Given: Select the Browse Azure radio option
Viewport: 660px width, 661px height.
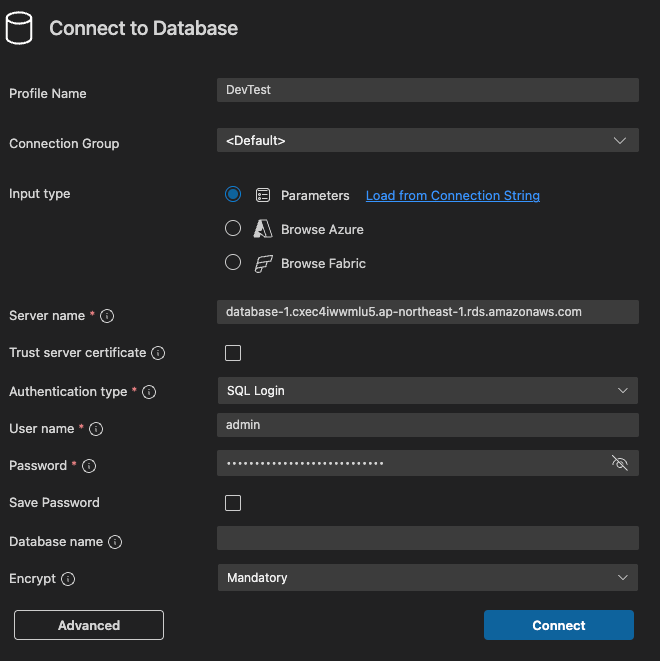Looking at the screenshot, I should click(233, 228).
